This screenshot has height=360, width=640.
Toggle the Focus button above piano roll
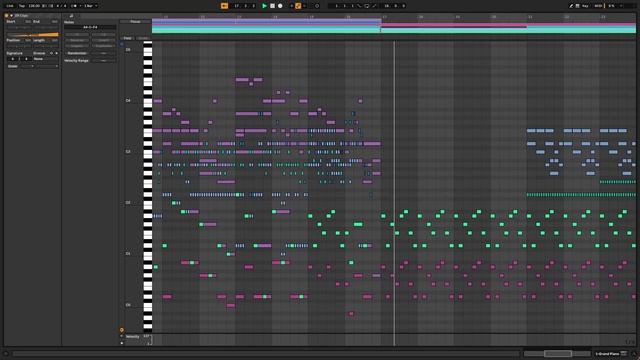(x=136, y=22)
